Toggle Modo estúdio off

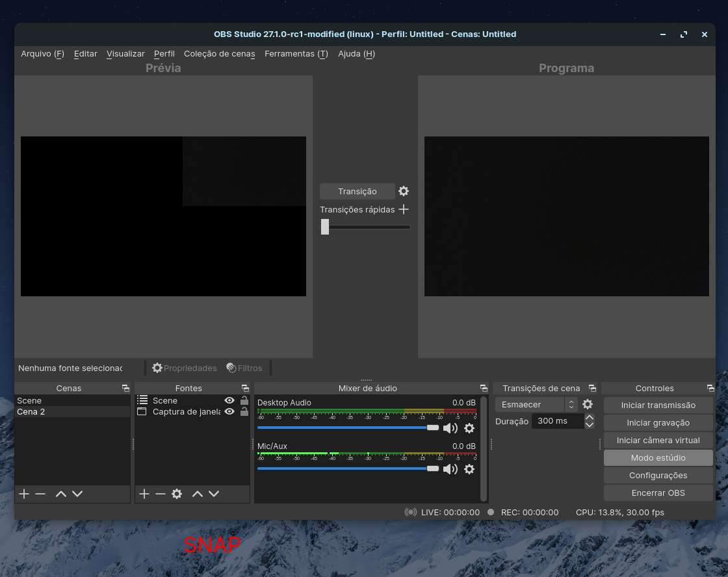click(658, 457)
